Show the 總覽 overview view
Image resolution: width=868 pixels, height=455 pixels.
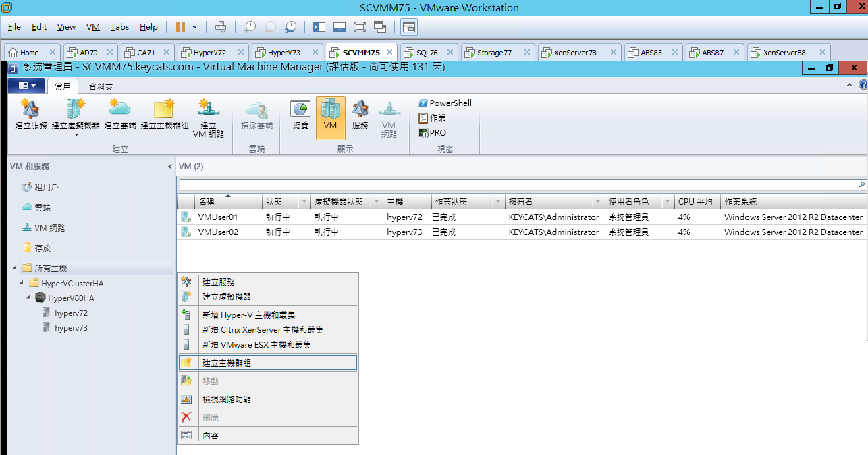tap(300, 115)
